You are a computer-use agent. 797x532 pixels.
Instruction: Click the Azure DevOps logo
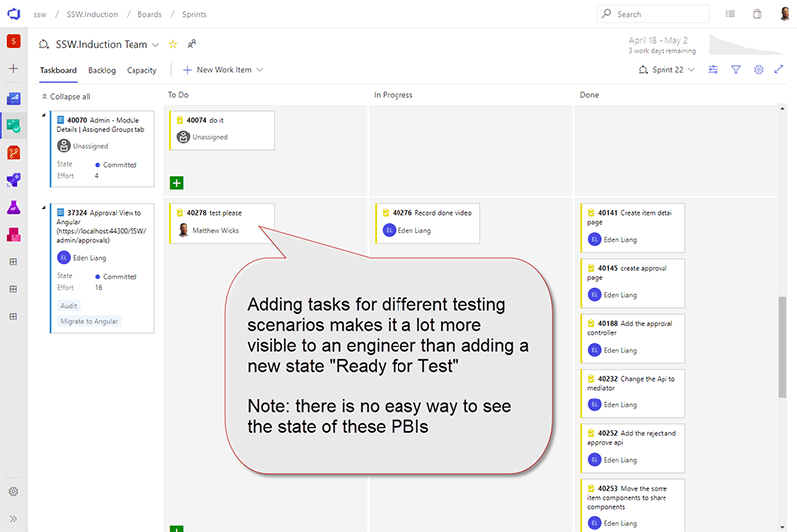14,14
